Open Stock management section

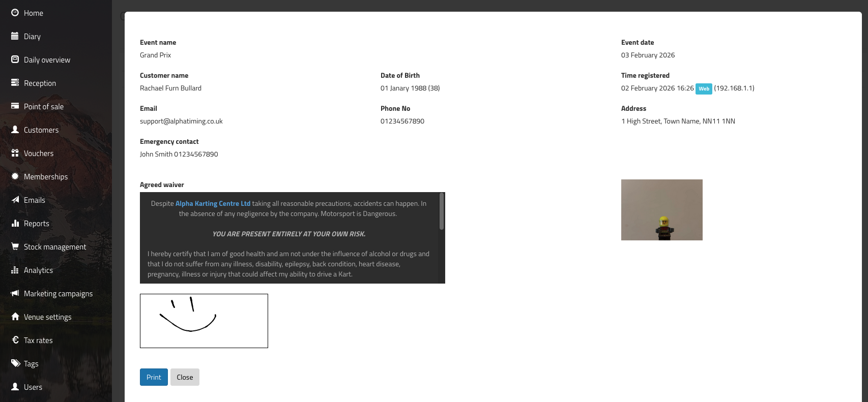pyautogui.click(x=56, y=246)
